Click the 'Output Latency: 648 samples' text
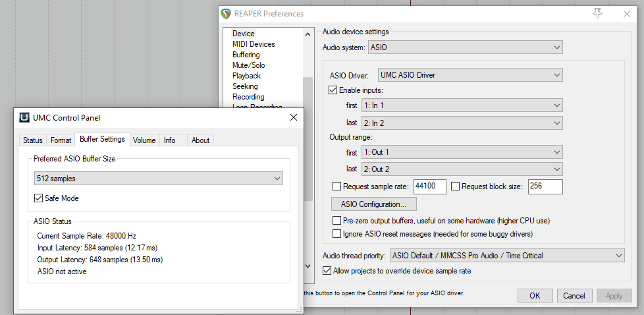Screen dimensions: 644x315 tap(100, 260)
